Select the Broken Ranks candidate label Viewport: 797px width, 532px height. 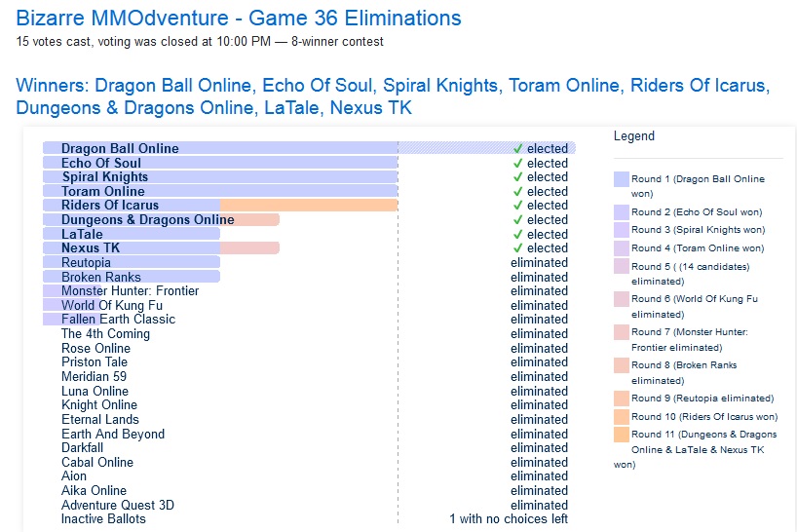(x=101, y=277)
